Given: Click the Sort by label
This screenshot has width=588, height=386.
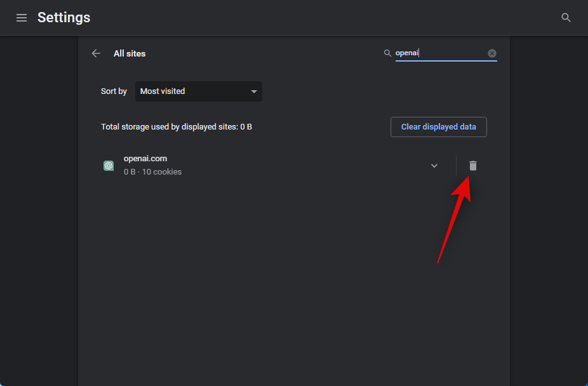Looking at the screenshot, I should tap(114, 91).
